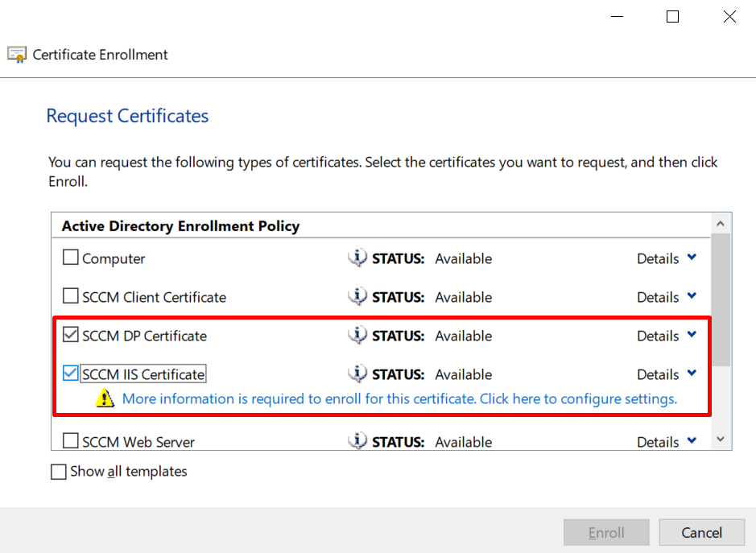The height and width of the screenshot is (553, 756).
Task: Expand Details for SCCM Client Certificate
Action: pos(667,297)
